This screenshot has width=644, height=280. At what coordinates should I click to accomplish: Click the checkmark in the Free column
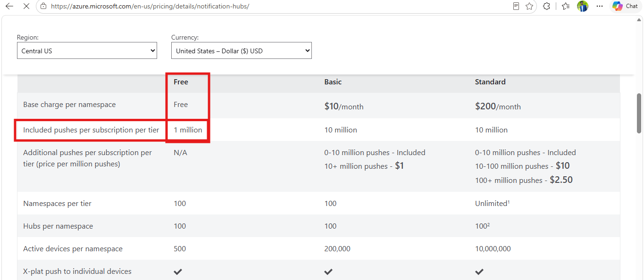click(x=178, y=272)
